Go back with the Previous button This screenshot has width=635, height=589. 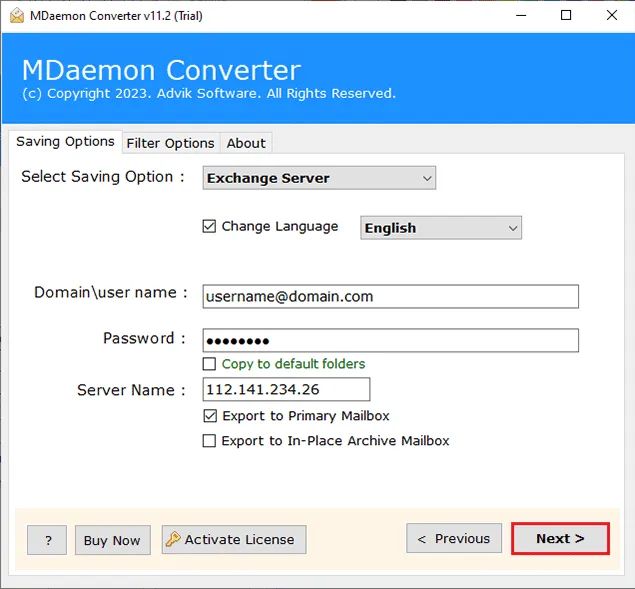coord(454,538)
